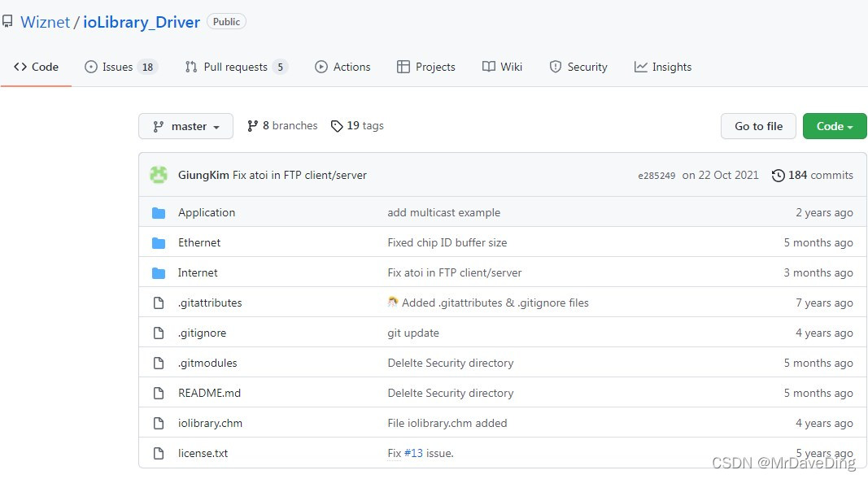
Task: Open commit hash e285249
Action: coord(656,176)
